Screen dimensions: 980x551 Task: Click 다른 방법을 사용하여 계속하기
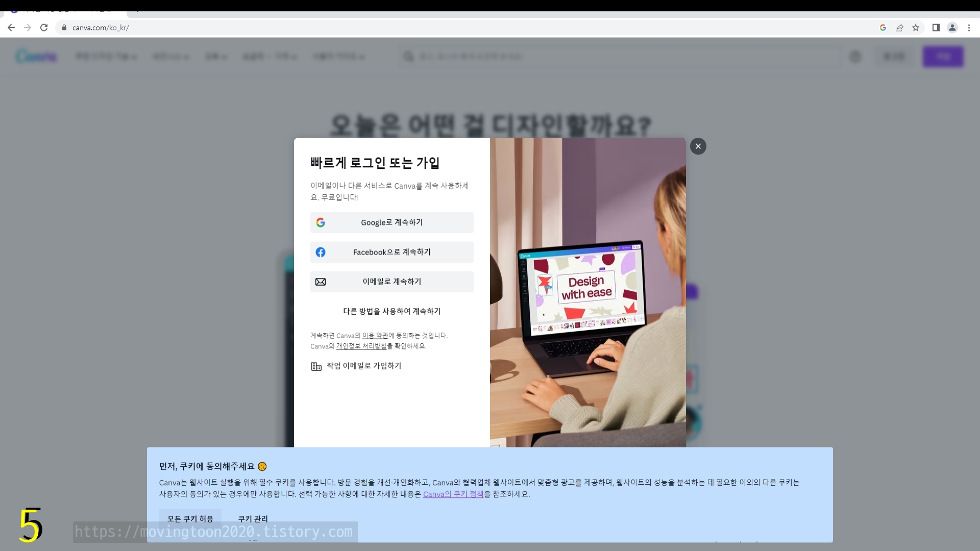(391, 311)
